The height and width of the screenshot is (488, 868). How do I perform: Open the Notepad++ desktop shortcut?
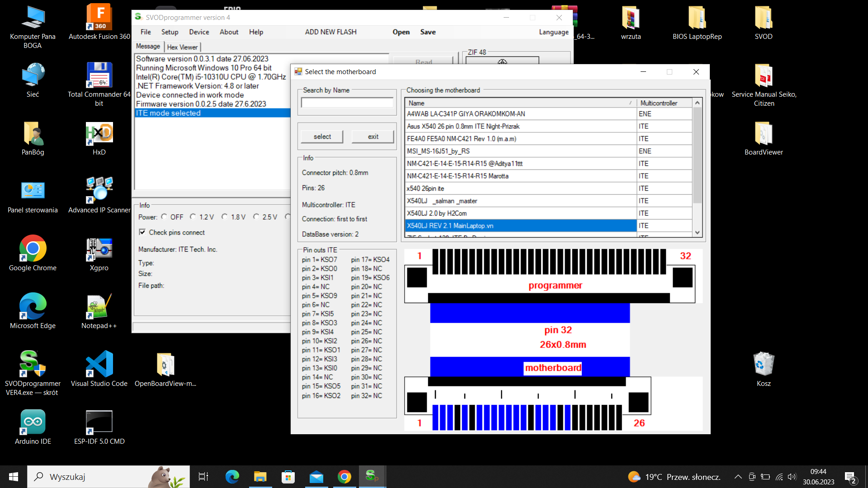click(99, 307)
